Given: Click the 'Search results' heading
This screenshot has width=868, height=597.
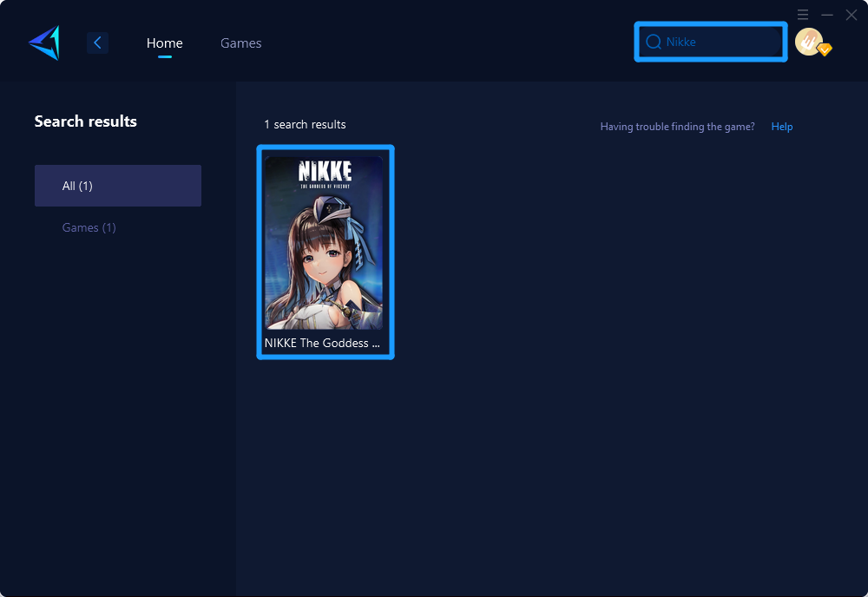Looking at the screenshot, I should [x=86, y=121].
